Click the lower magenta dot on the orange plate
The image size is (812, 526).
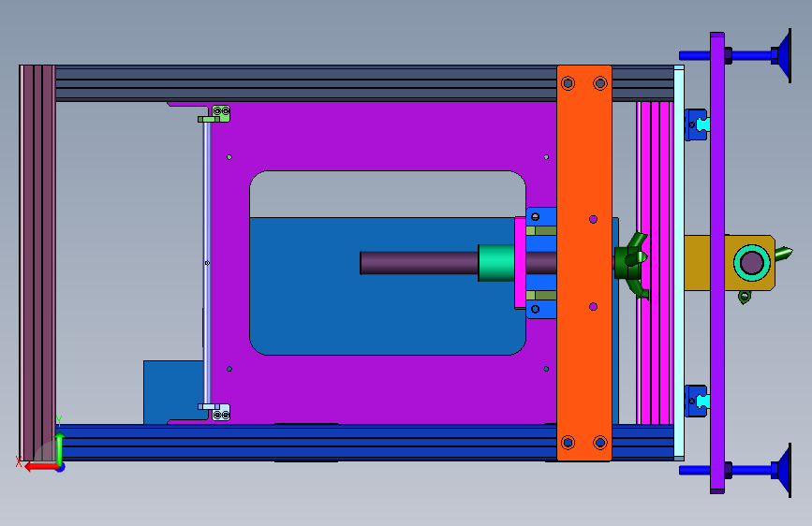pos(594,307)
